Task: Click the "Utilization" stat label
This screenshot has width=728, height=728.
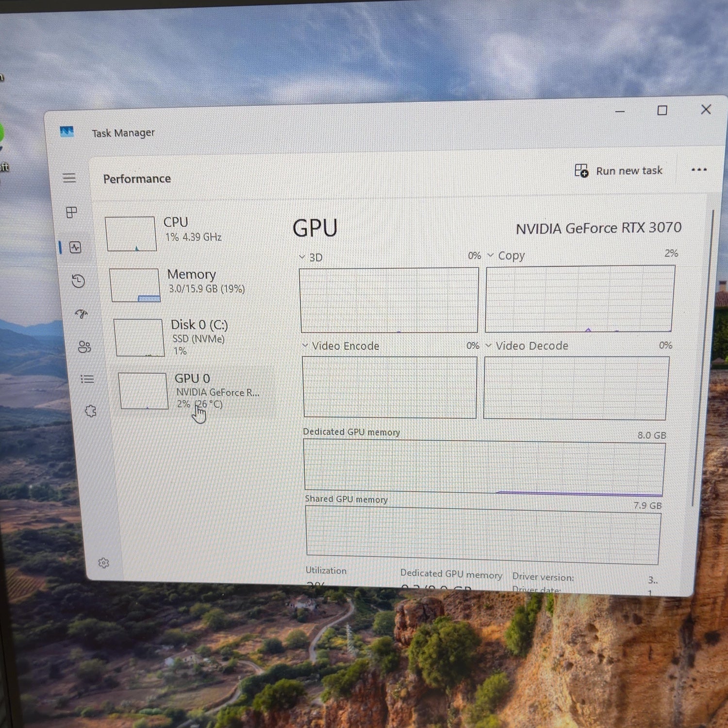Action: point(326,570)
